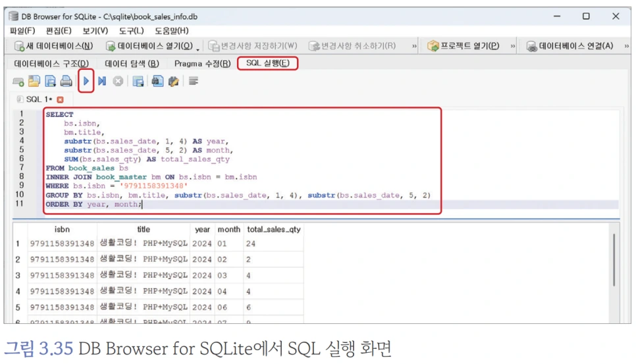Click the isbn cell in row 4

click(62, 292)
